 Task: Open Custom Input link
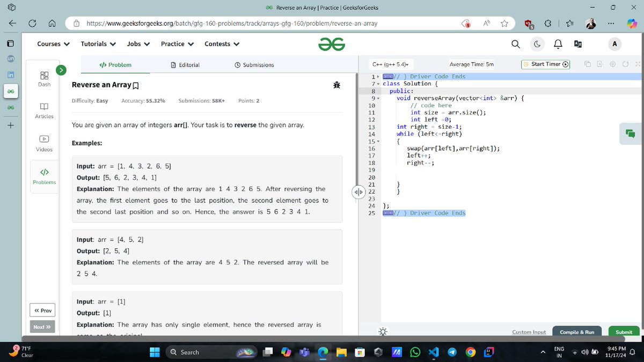529,332
